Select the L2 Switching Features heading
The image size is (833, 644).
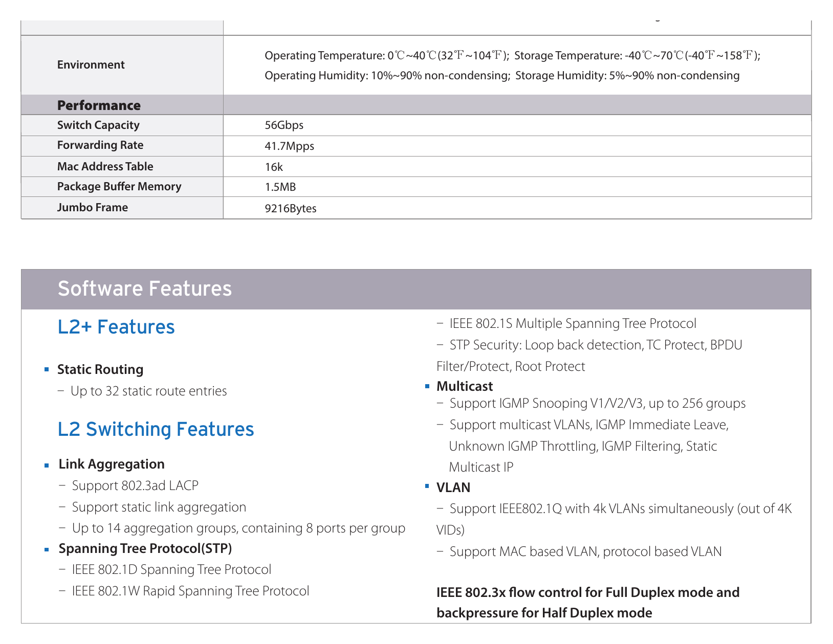click(x=156, y=429)
